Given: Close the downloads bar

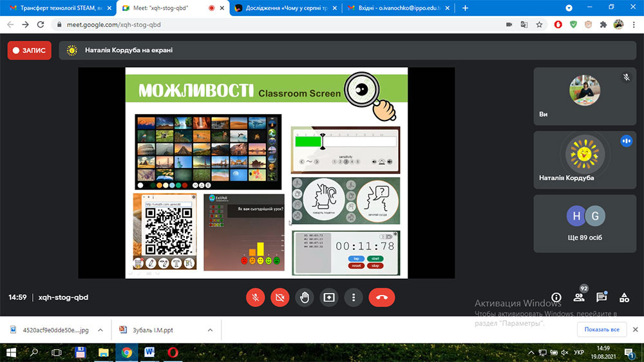Looking at the screenshot, I should [x=635, y=330].
